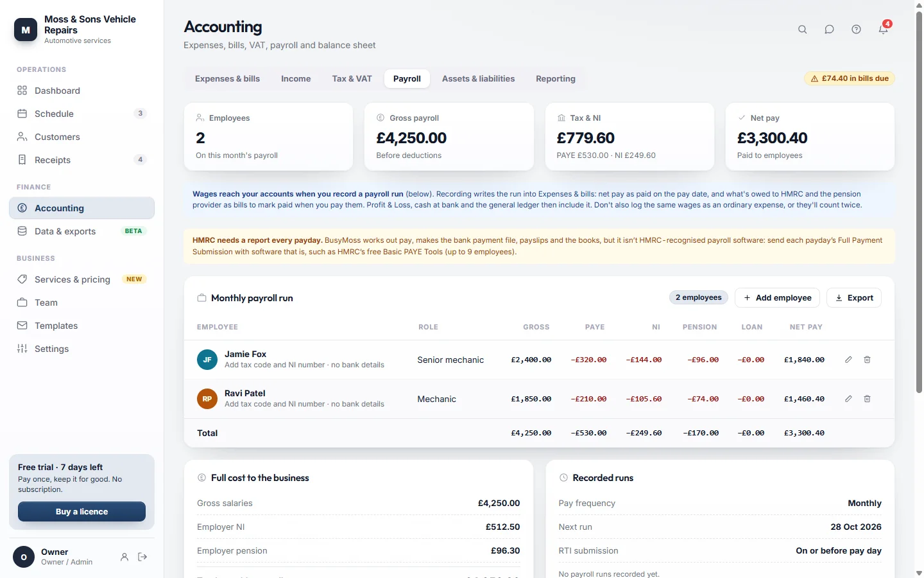
Task: Open Data & exports page
Action: tap(81, 231)
